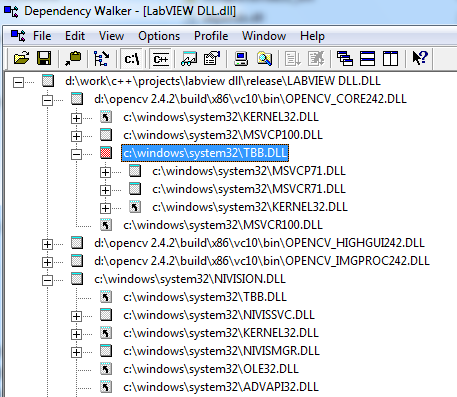Expand the OPENCV_HIGHGUI242.DLL node
The height and width of the screenshot is (397, 457).
pos(47,244)
